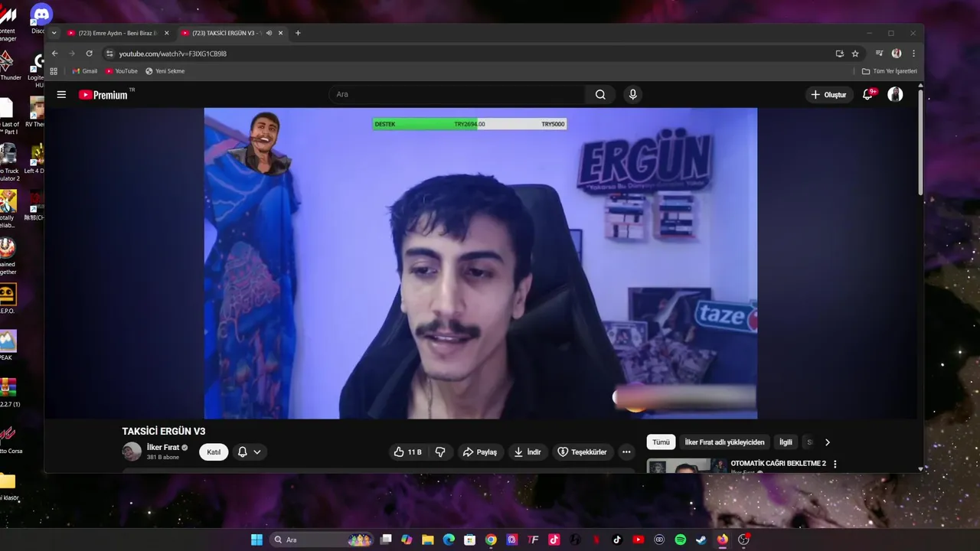Open Chrome media controls icon

coord(879,54)
